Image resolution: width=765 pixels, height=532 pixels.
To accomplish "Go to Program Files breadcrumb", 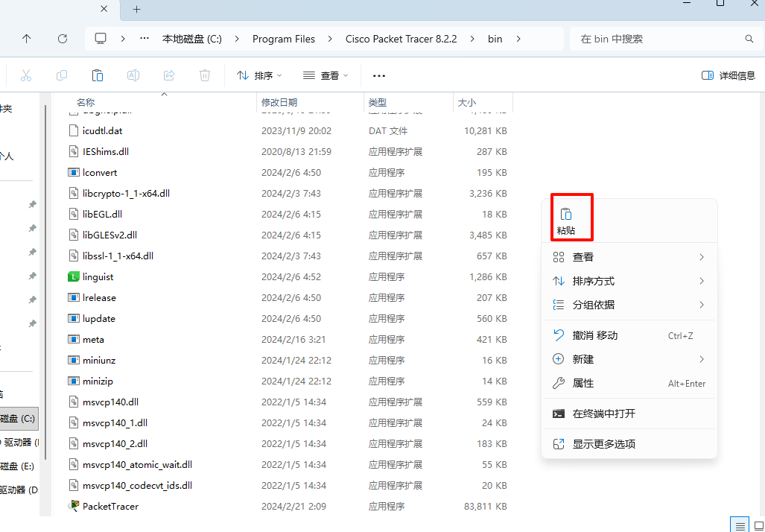I will [284, 39].
